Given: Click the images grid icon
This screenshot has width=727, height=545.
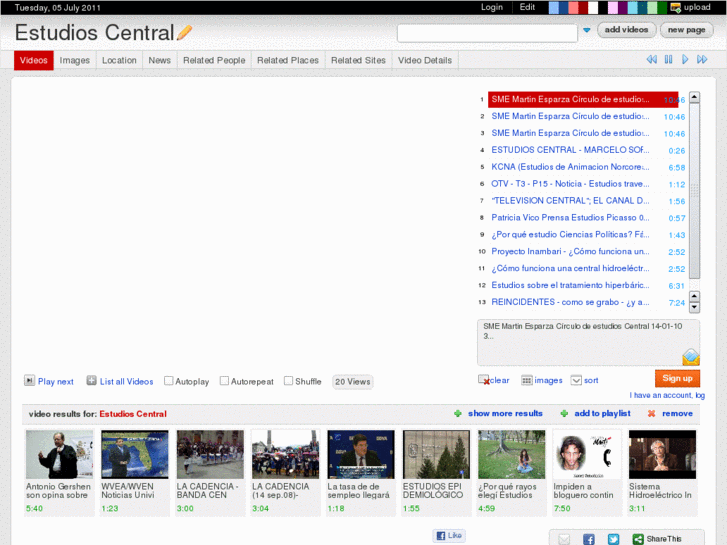Looking at the screenshot, I should [x=527, y=380].
